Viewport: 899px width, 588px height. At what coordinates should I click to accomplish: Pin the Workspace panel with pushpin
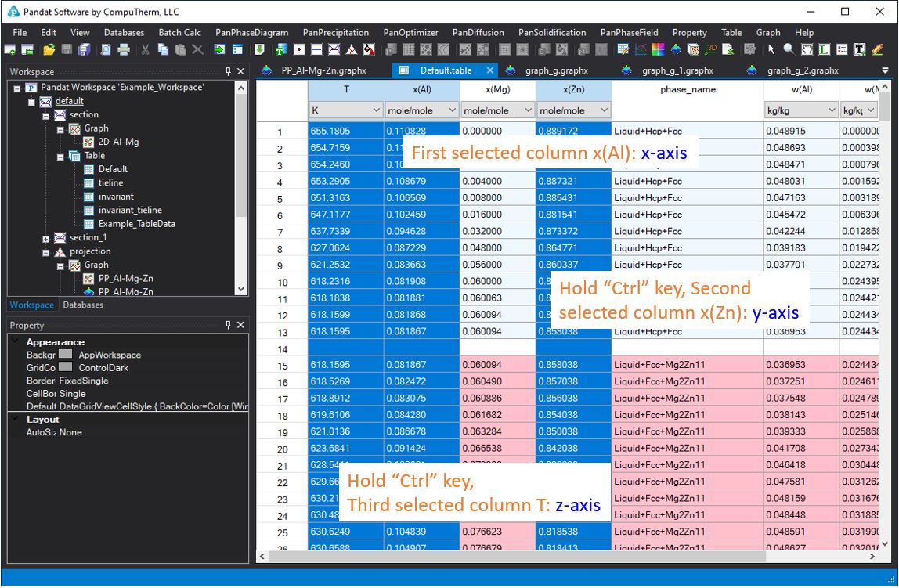[228, 71]
